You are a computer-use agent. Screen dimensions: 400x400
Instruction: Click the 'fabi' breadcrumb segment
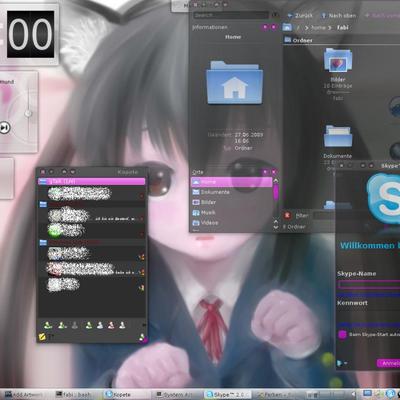pos(342,28)
